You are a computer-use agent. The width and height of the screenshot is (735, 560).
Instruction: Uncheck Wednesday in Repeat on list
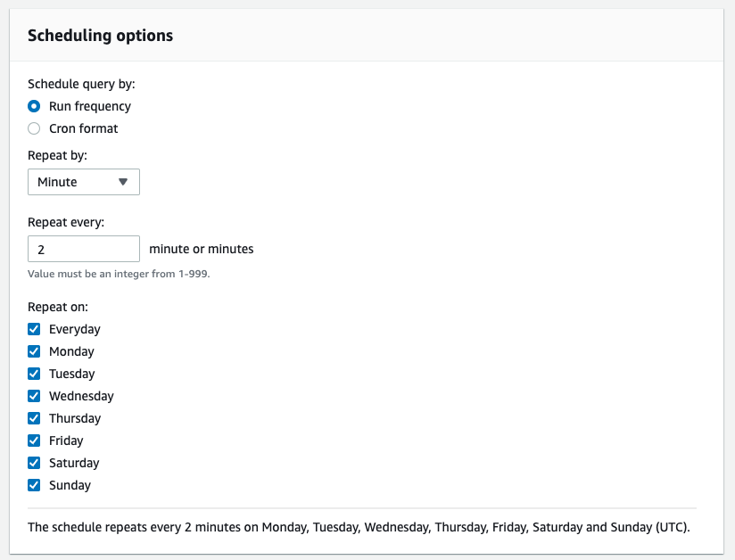(34, 396)
